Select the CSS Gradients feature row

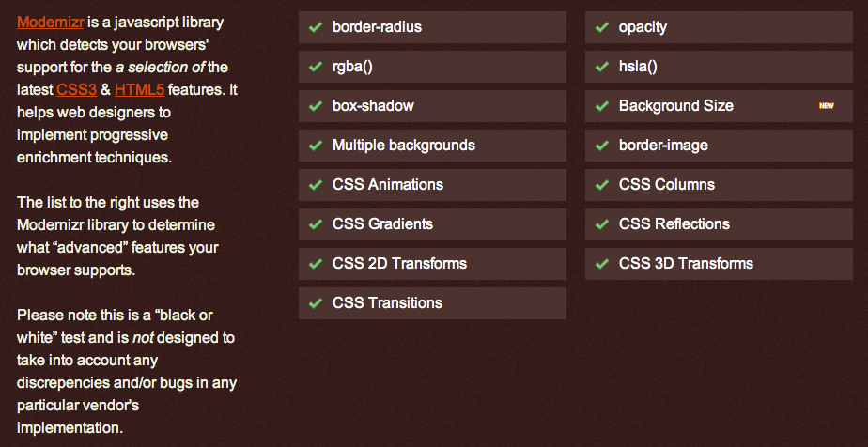[432, 224]
